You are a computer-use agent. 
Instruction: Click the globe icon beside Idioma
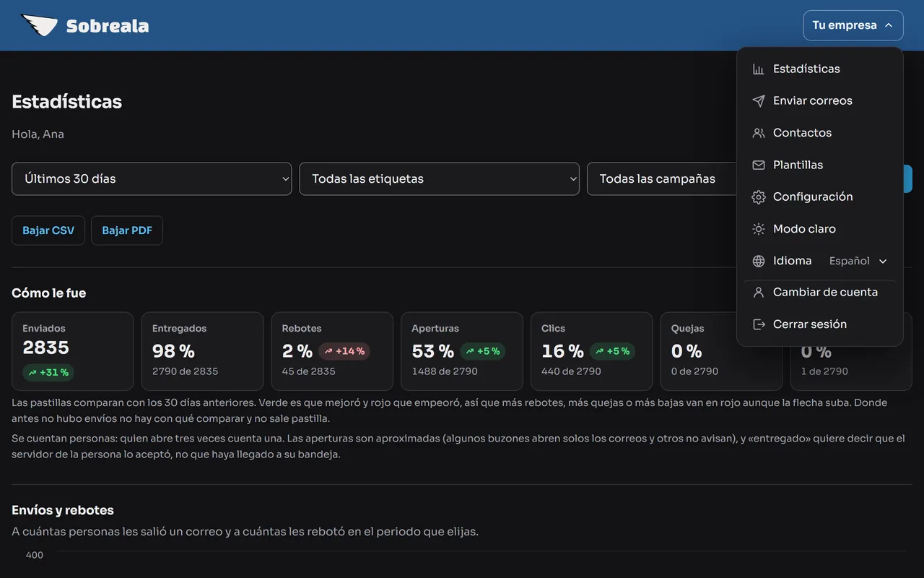click(758, 261)
